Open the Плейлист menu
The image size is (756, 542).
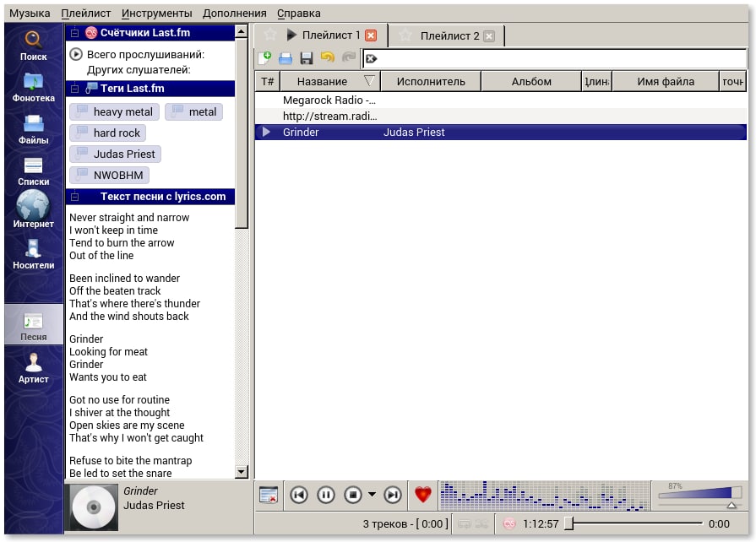pos(86,13)
